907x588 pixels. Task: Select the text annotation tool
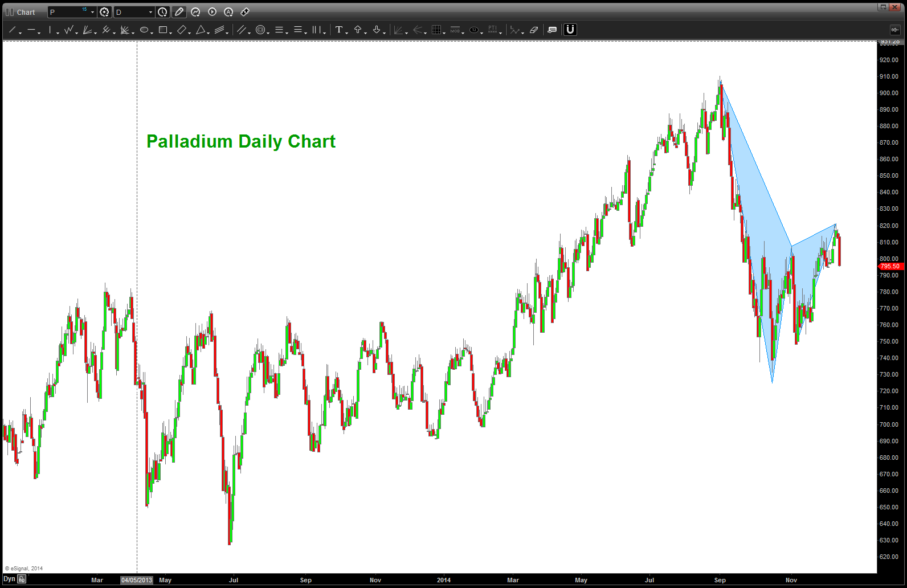338,30
